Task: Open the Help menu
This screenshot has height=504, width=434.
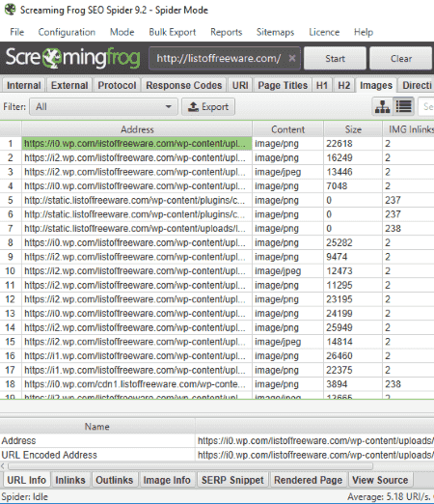Action: point(364,32)
